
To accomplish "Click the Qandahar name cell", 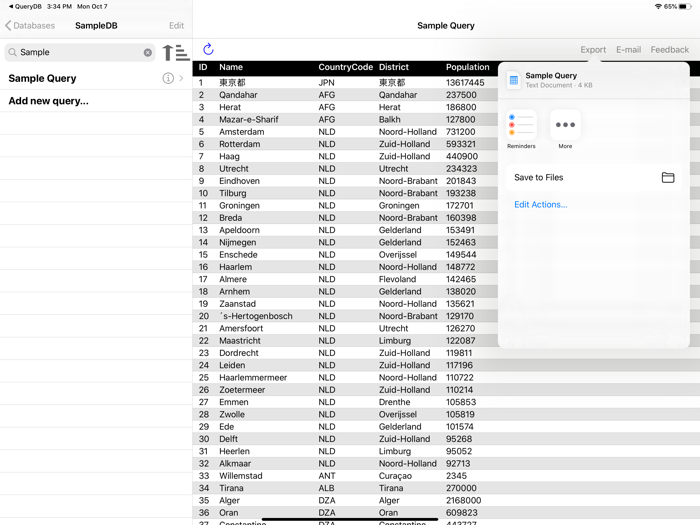I will [x=238, y=95].
